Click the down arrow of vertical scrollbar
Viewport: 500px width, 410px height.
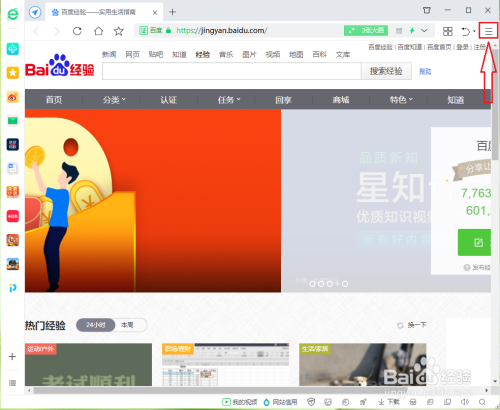point(495,381)
